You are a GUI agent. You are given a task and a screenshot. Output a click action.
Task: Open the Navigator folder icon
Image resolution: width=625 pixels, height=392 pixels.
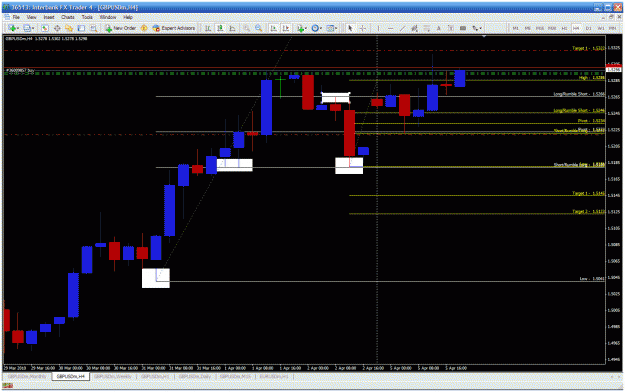pos(69,28)
